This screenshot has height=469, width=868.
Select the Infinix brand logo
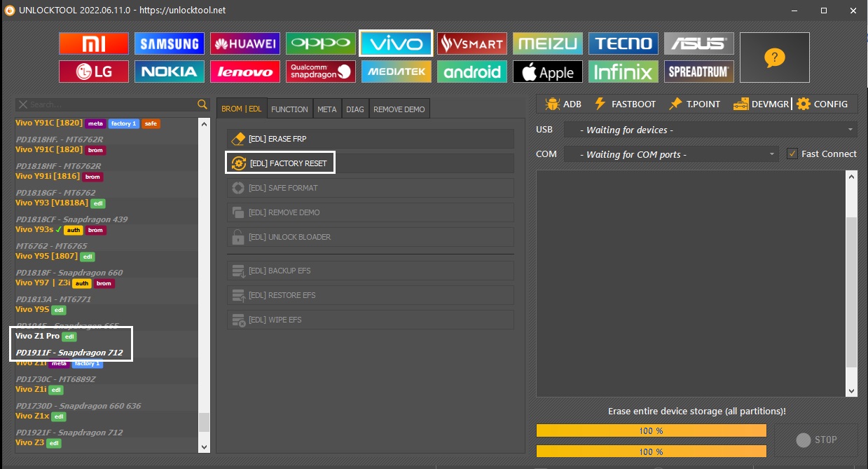624,72
